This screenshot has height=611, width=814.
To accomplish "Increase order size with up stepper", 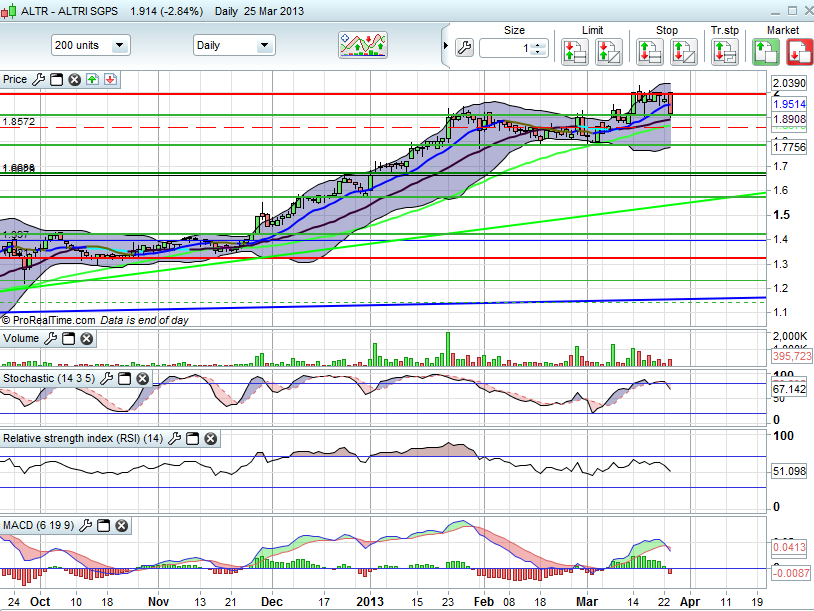I will 538,43.
